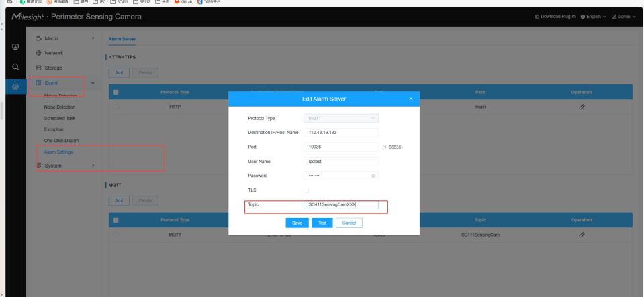
Task: Open Noise Detection submenu item
Action: (60, 107)
